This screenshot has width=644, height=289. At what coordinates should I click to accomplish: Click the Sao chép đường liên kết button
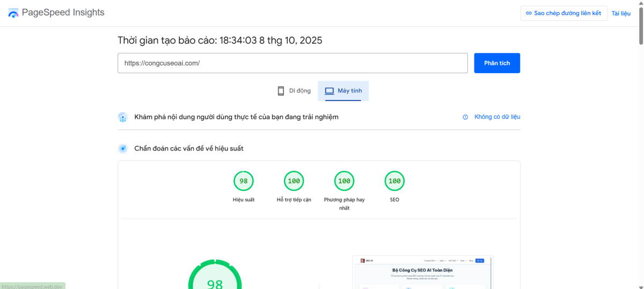pos(563,13)
